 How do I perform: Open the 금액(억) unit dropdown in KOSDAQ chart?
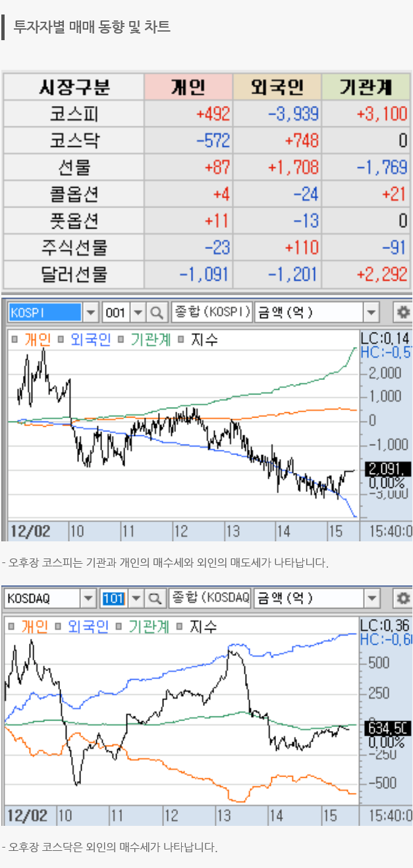pyautogui.click(x=372, y=598)
